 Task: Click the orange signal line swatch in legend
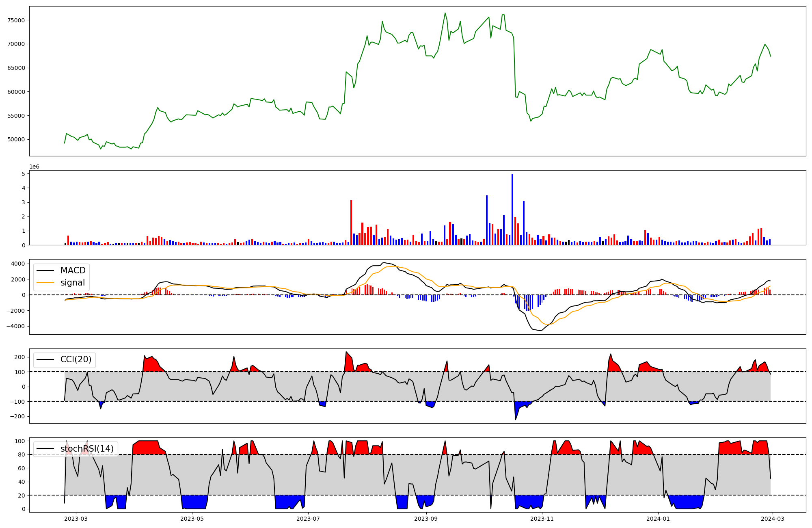45,283
